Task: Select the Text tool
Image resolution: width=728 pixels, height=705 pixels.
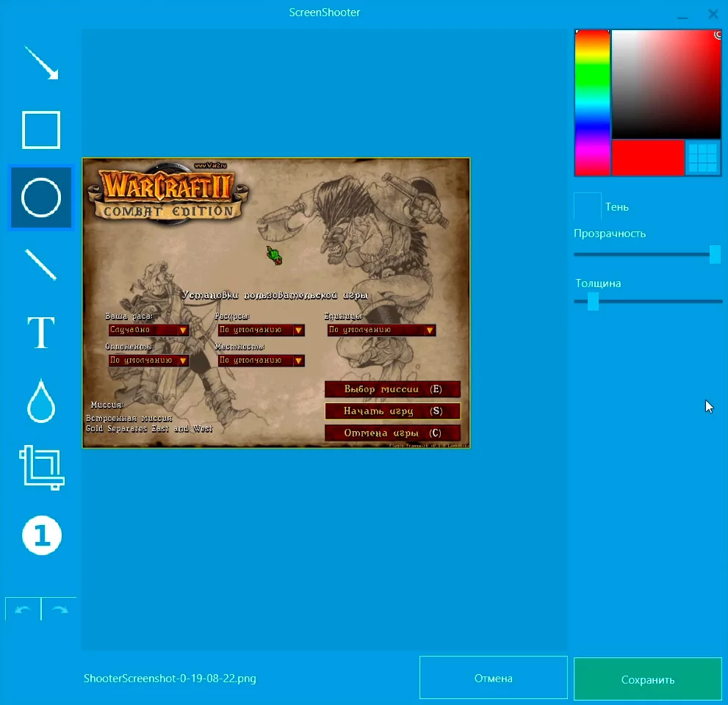Action: [41, 333]
